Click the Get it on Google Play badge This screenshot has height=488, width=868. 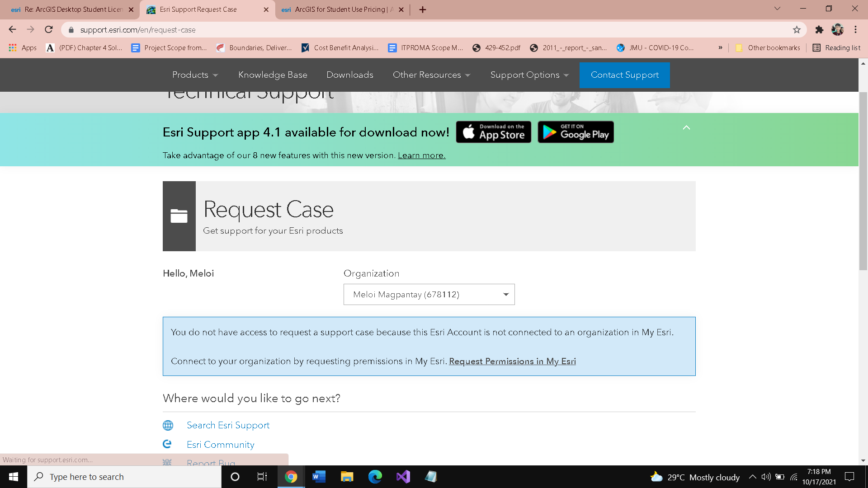point(576,132)
